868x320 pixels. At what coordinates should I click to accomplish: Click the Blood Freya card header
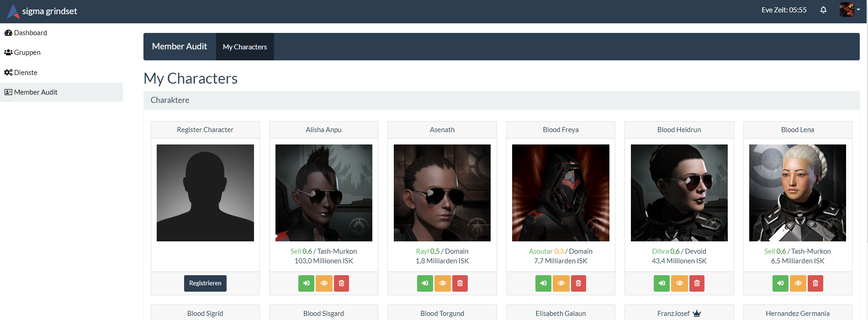[561, 130]
